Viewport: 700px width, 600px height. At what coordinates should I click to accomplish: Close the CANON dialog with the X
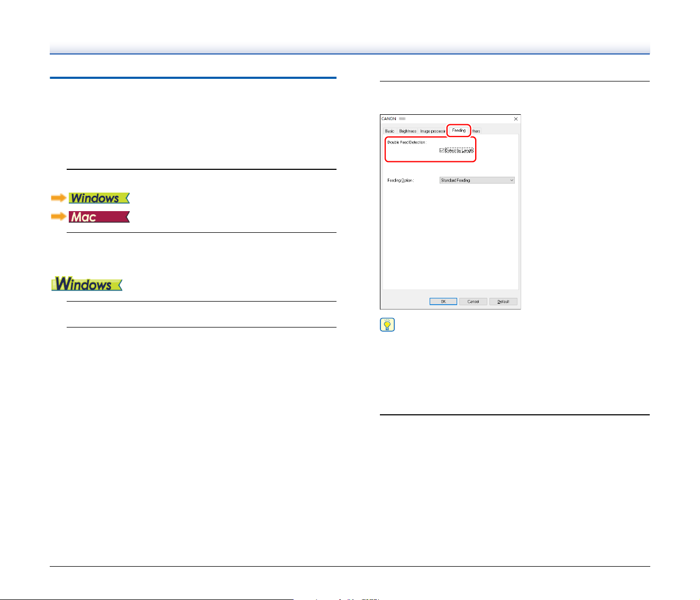(x=516, y=119)
